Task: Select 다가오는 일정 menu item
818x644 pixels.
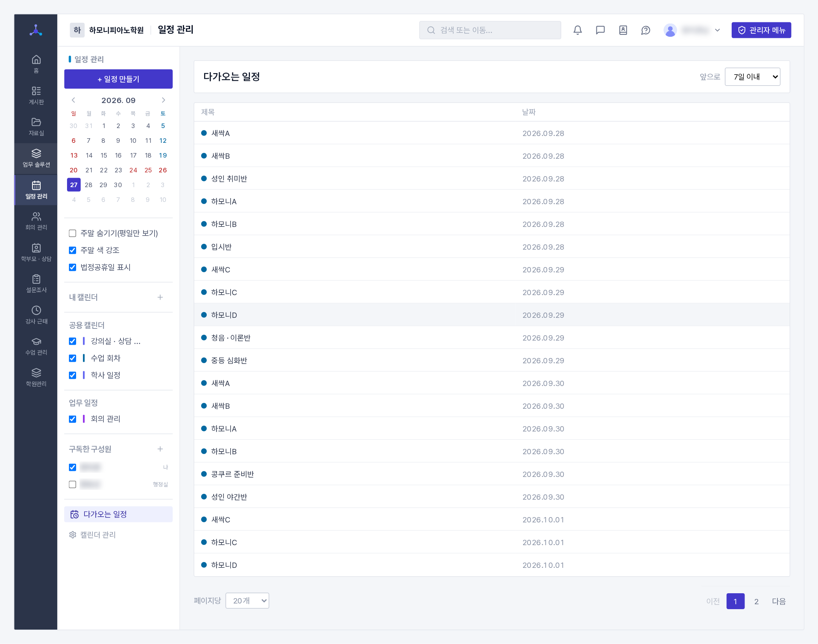Action: pos(118,514)
